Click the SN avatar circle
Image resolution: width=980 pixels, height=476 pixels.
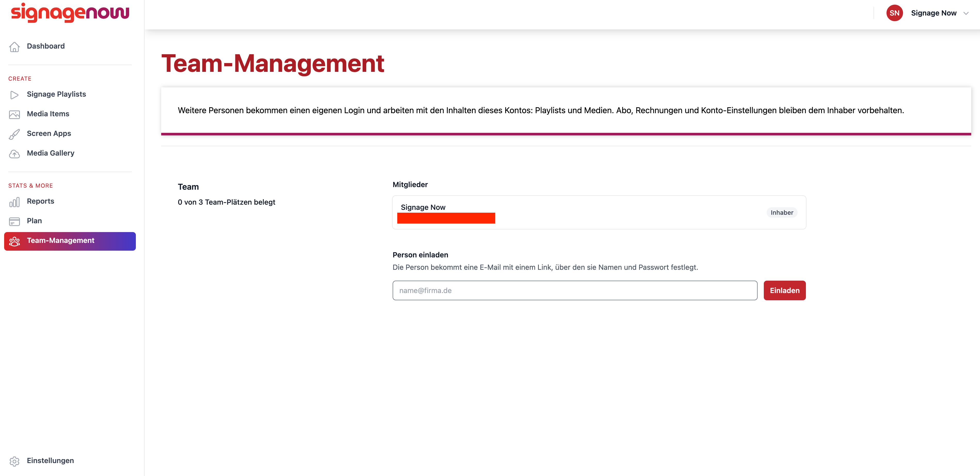tap(895, 13)
